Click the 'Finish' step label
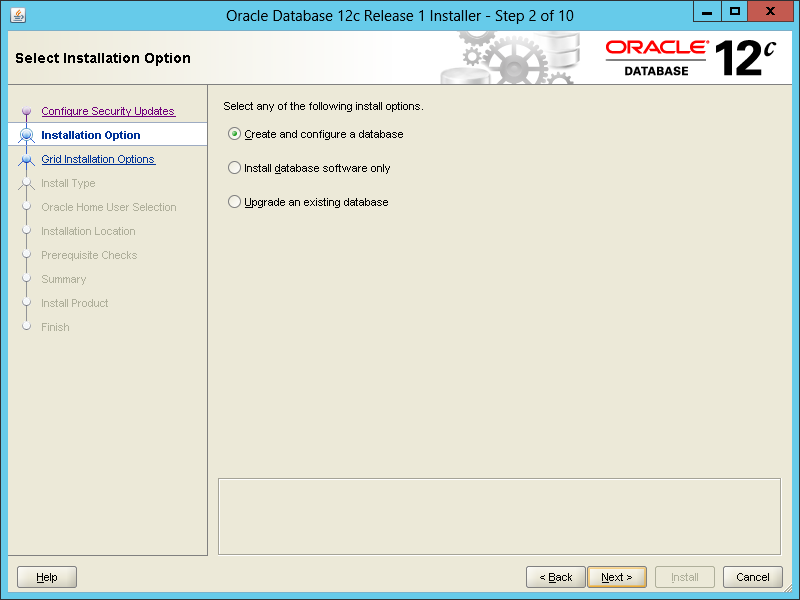Image resolution: width=800 pixels, height=600 pixels. coord(55,327)
